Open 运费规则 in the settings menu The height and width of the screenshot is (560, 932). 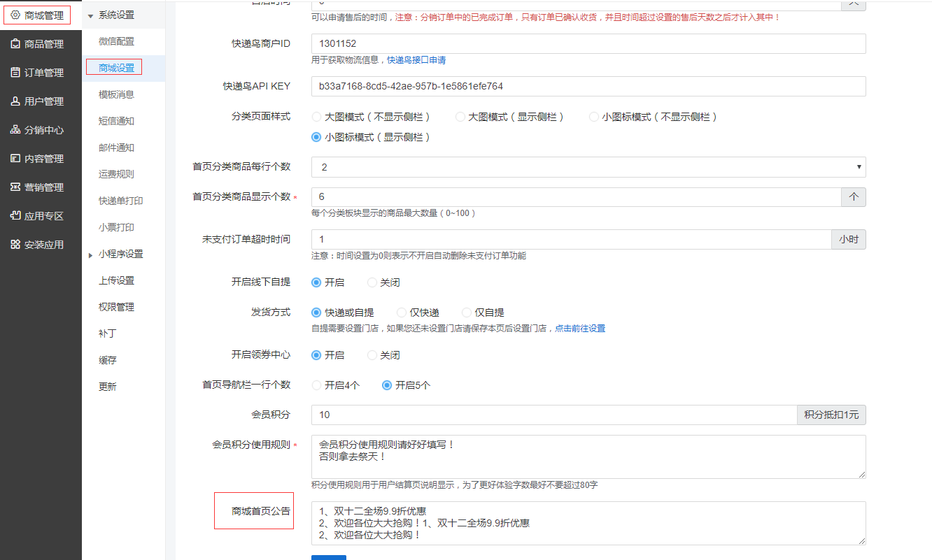coord(116,174)
